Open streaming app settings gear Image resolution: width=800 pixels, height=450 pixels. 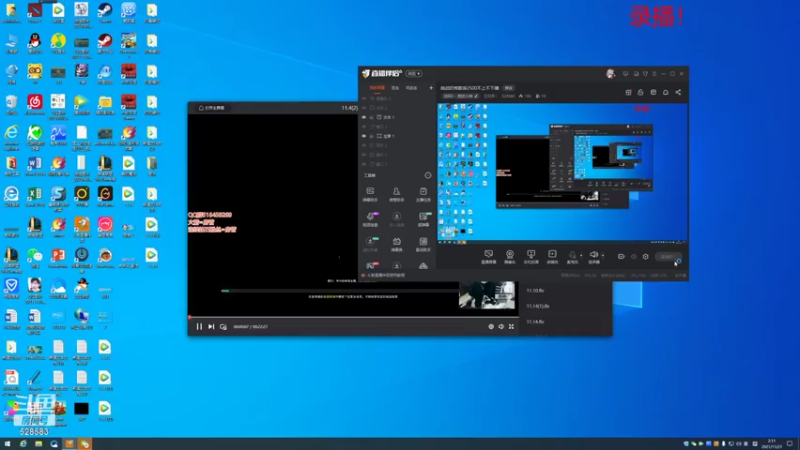point(645,257)
